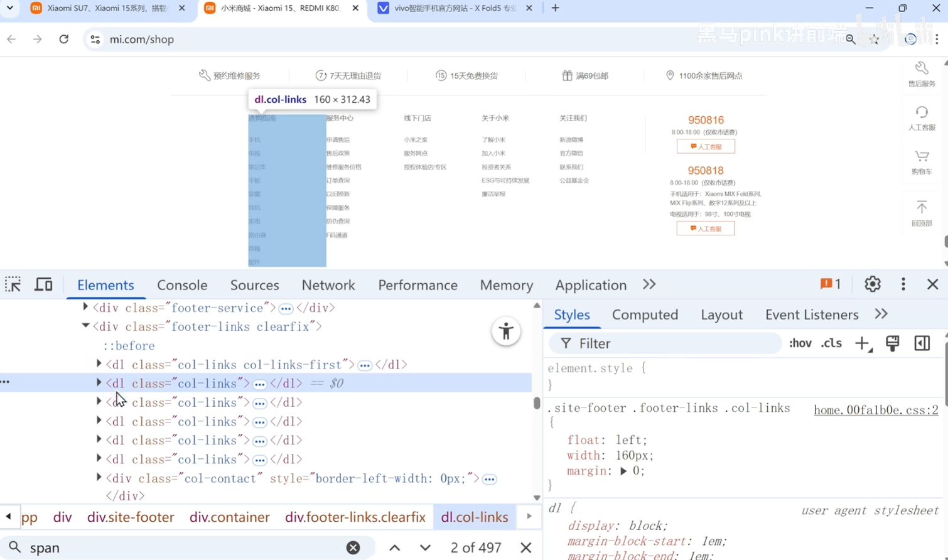This screenshot has height=560, width=948.
Task: Switch to the Network tab
Action: pos(328,285)
